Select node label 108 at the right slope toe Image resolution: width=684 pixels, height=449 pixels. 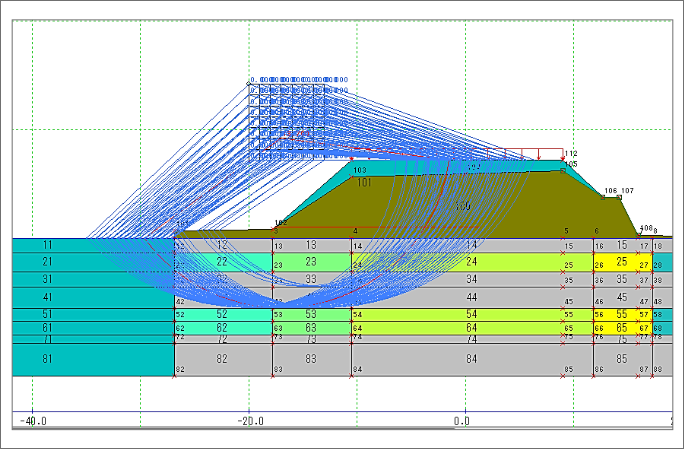pos(646,228)
